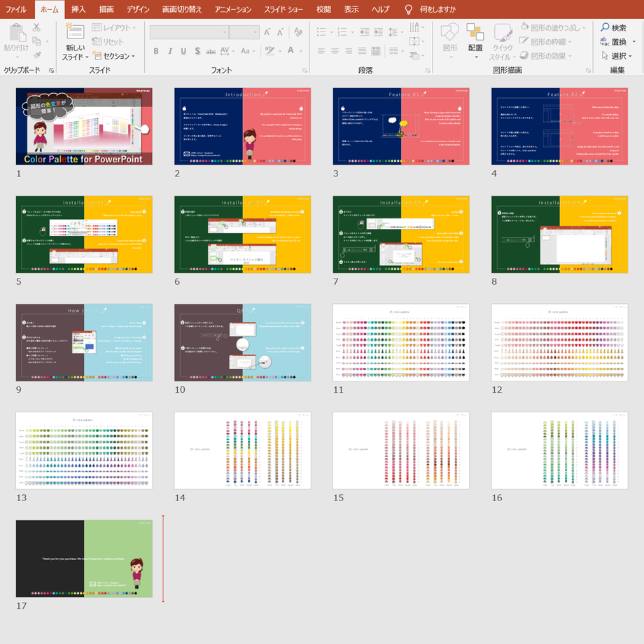Screen dimensions: 644x644
Task: Toggle abc strikethrough formatting
Action: [211, 51]
